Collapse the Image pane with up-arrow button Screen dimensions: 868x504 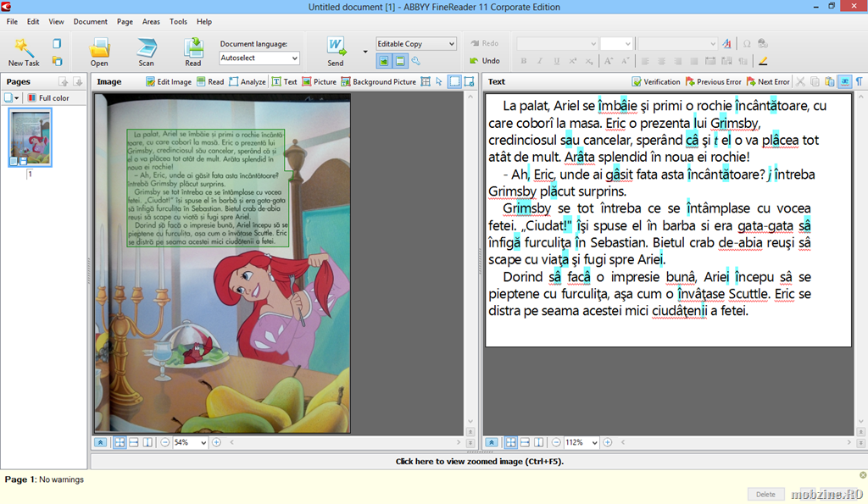[x=100, y=443]
